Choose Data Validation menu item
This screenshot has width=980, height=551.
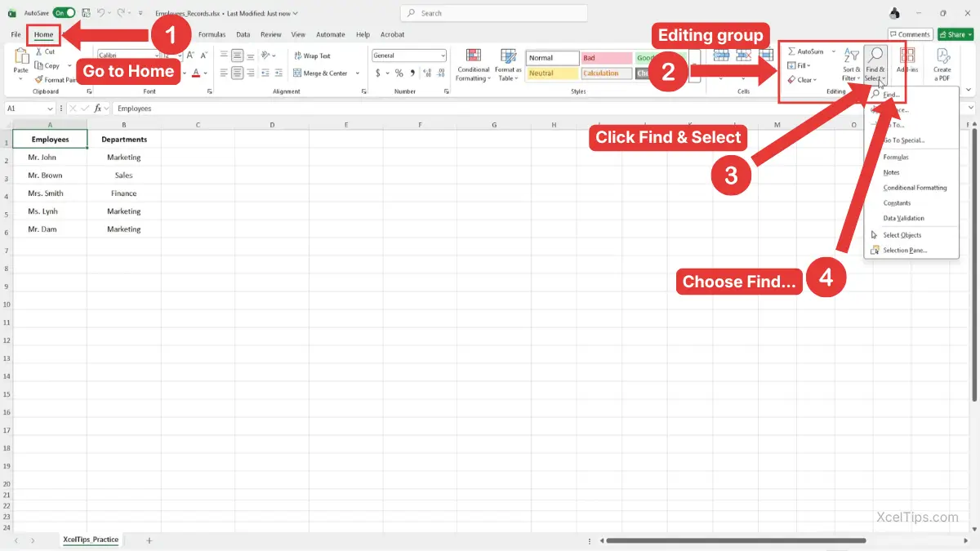911,218
